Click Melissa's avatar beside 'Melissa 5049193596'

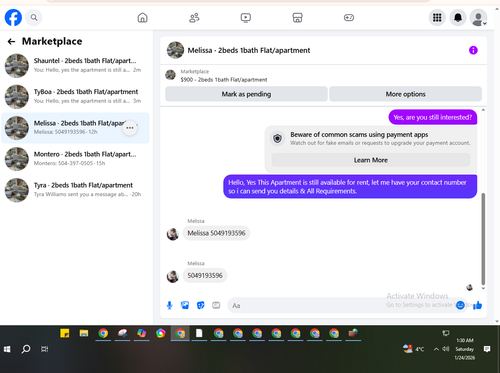pos(173,234)
